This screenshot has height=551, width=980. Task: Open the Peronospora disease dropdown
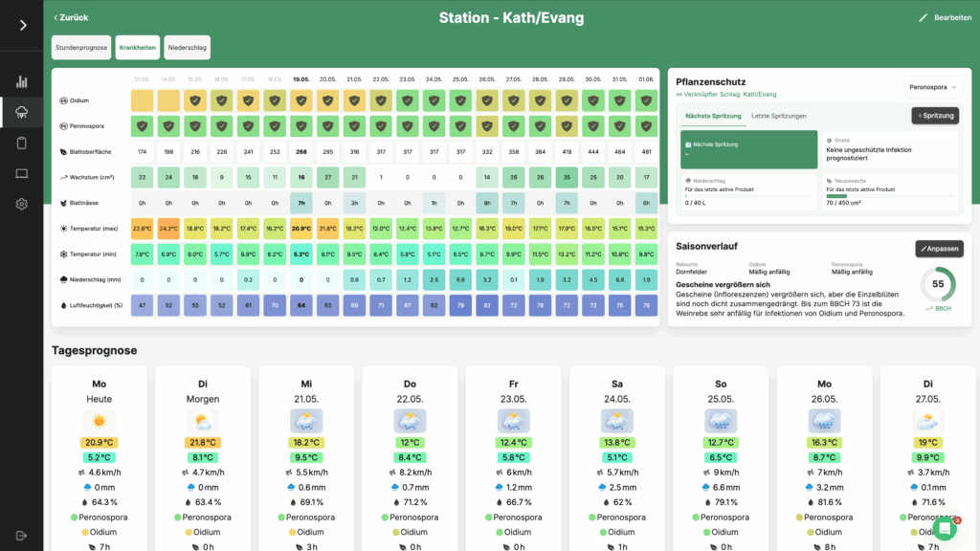coord(933,87)
